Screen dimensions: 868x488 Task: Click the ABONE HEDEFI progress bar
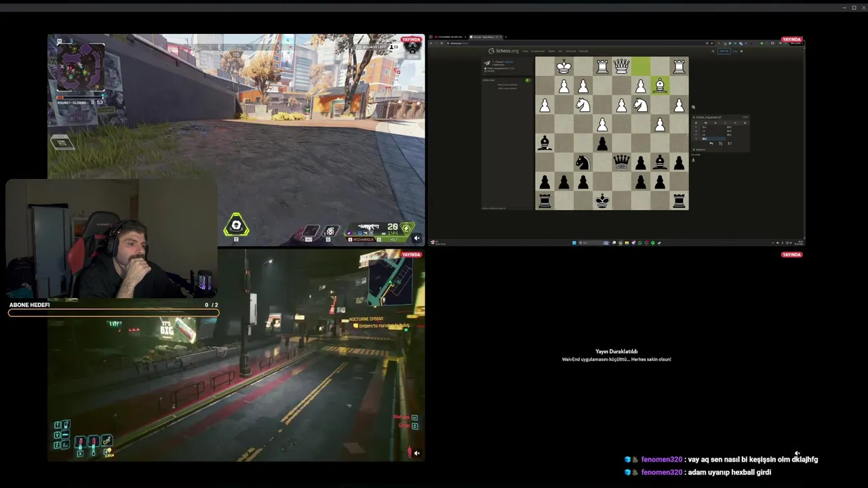(113, 313)
